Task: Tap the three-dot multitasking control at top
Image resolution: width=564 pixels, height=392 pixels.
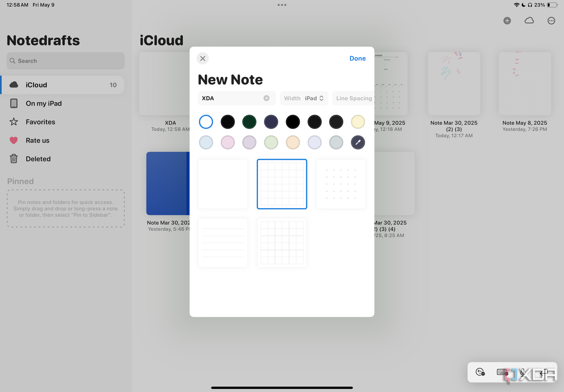Action: [282, 5]
